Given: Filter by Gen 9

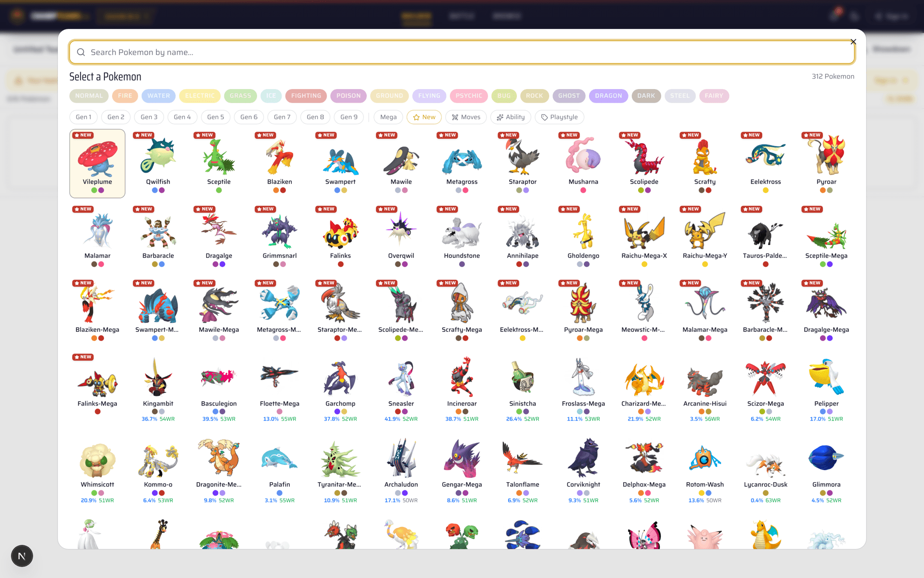Looking at the screenshot, I should point(349,117).
